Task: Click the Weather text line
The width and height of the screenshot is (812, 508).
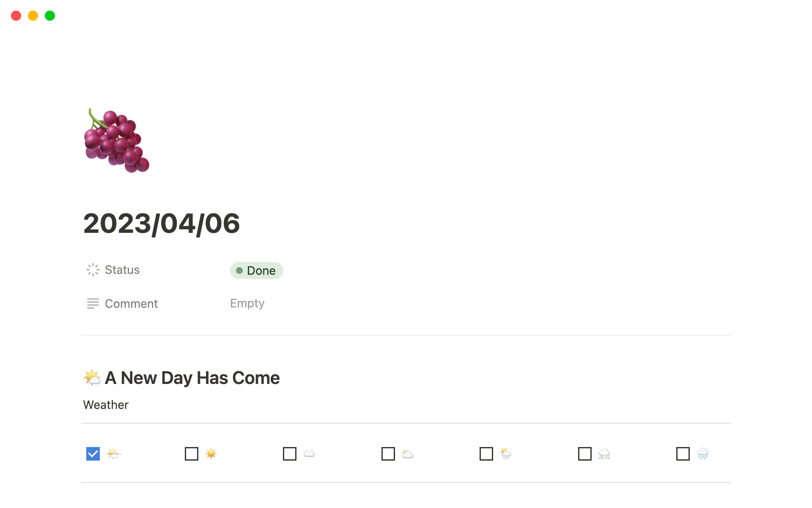Action: pos(106,405)
